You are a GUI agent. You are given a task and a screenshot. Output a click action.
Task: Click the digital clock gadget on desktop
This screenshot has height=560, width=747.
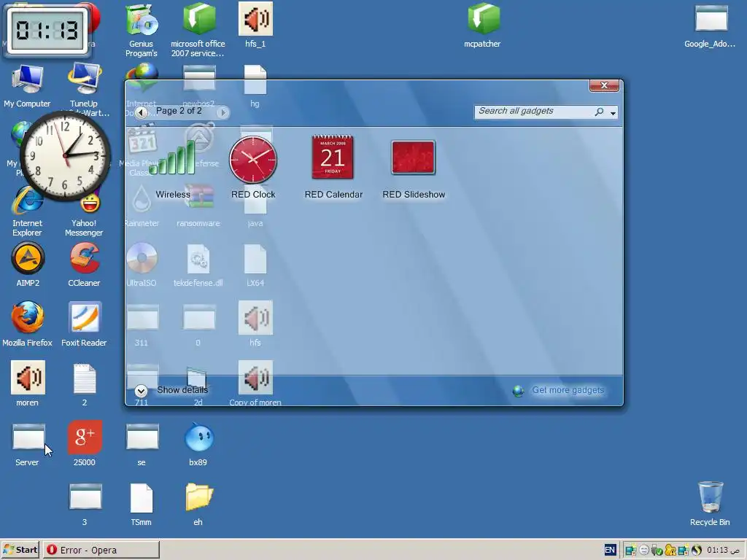(x=47, y=31)
